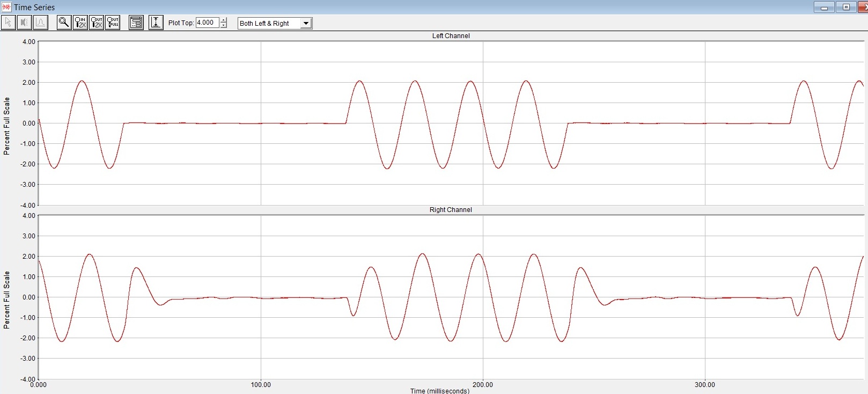Zoom out to full view

tap(113, 23)
